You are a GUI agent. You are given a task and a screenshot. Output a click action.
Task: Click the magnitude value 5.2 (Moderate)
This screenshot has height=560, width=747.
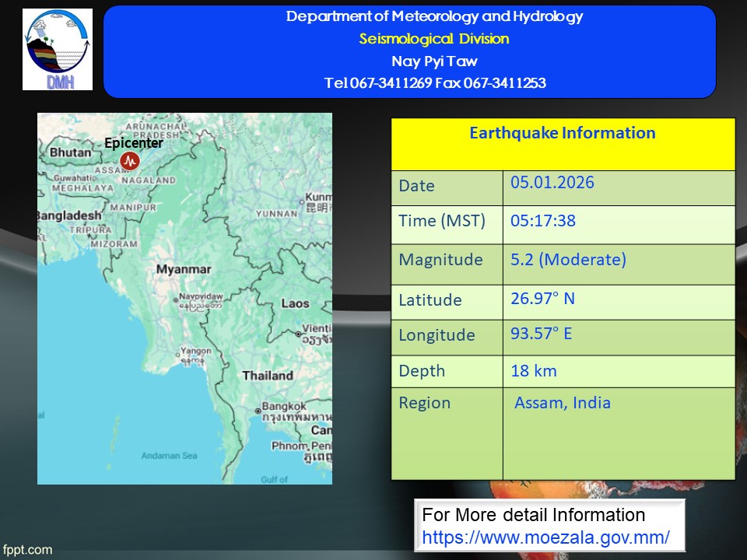pyautogui.click(x=568, y=260)
